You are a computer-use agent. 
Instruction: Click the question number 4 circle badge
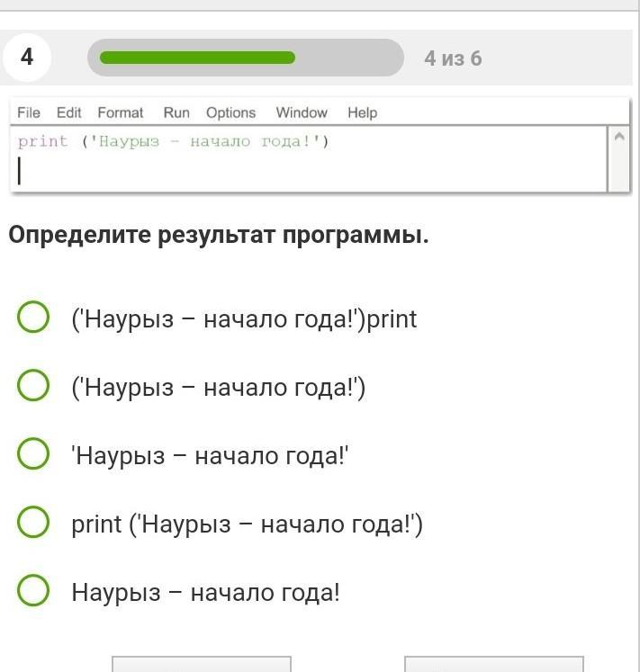pos(27,57)
